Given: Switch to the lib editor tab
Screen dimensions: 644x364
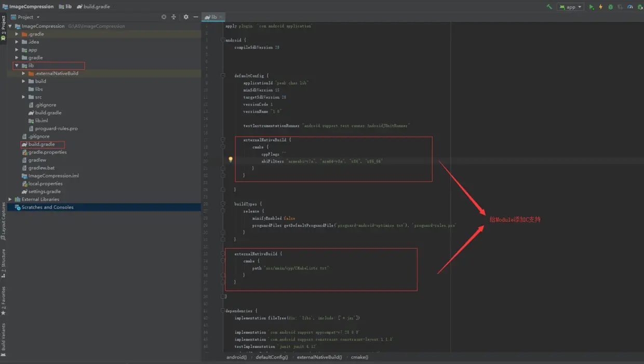Looking at the screenshot, I should click(x=213, y=17).
